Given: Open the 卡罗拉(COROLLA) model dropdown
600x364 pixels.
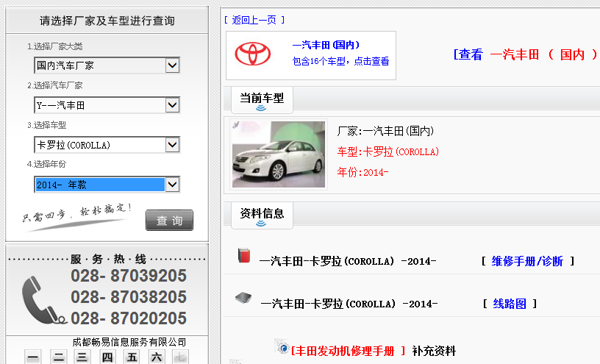Looking at the screenshot, I should pyautogui.click(x=107, y=145).
